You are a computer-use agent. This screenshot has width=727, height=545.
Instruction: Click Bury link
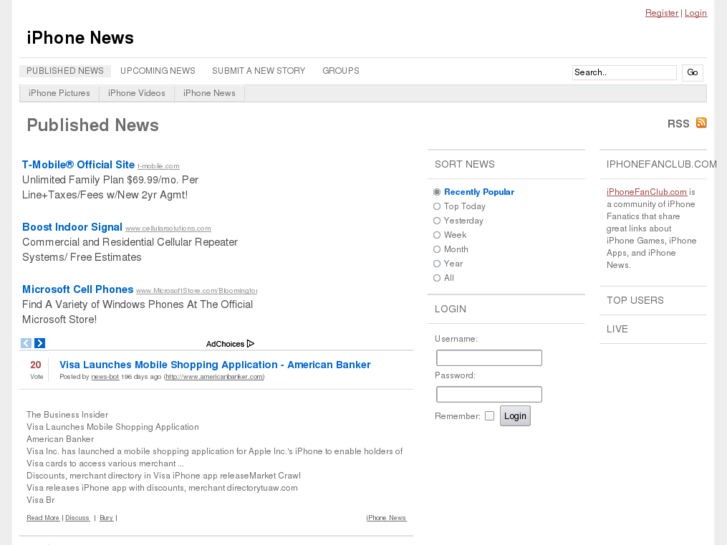[x=106, y=518]
